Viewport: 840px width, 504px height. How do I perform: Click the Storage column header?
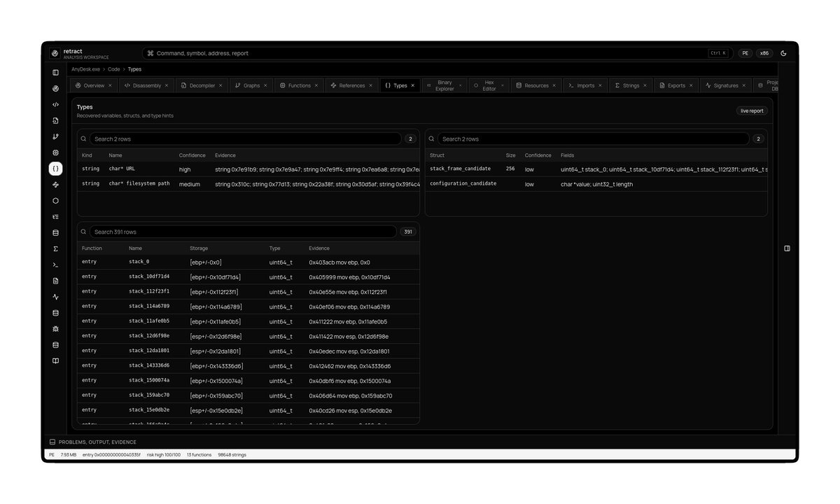[x=199, y=248]
